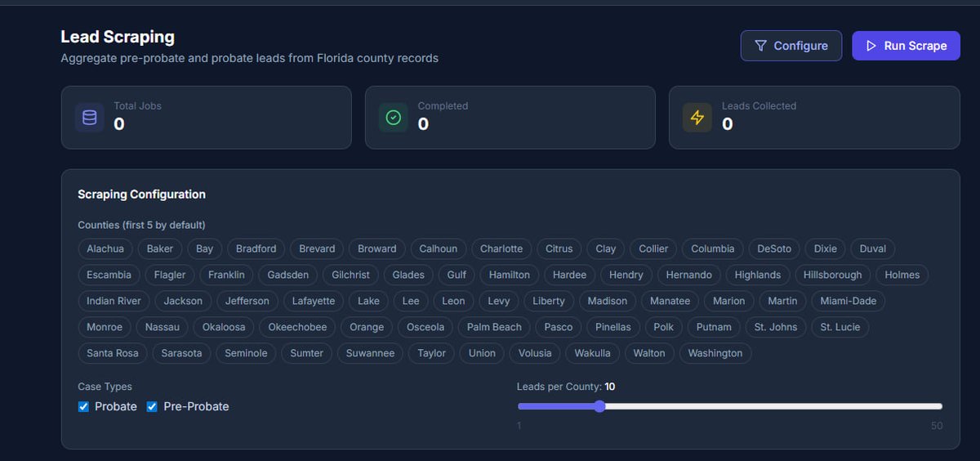Choose Dixie county

(826, 248)
